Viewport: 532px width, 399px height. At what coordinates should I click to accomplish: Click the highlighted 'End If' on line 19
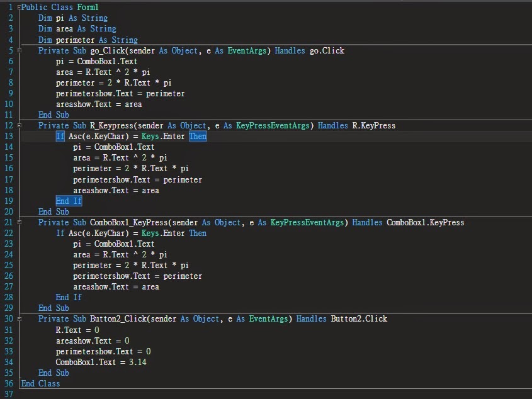[x=69, y=201]
